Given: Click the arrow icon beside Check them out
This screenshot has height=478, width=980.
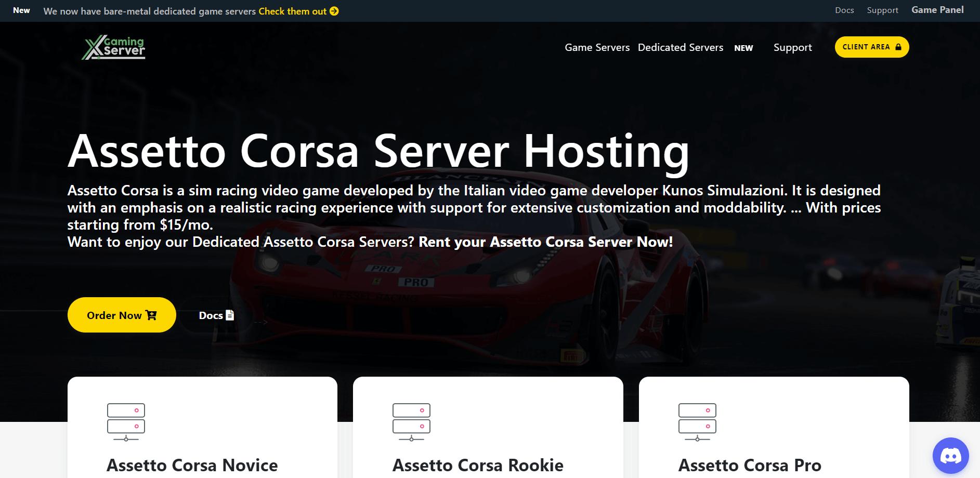Looking at the screenshot, I should pos(334,11).
